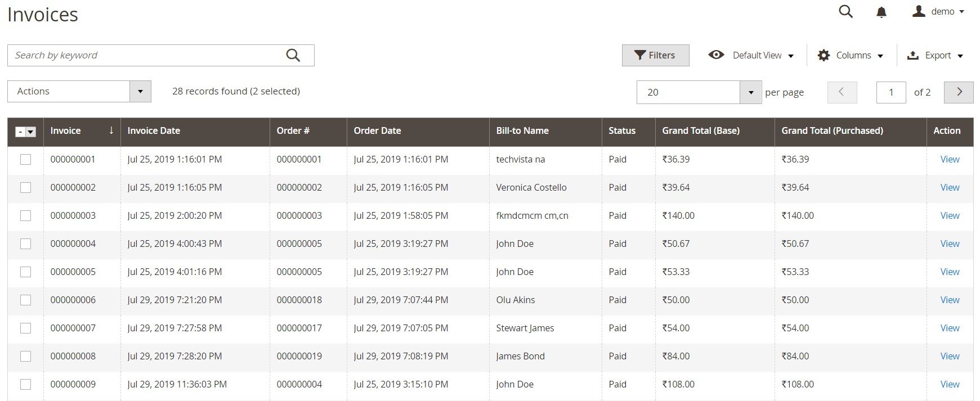Open demo user account menu
Image resolution: width=980 pixels, height=401 pixels.
938,11
